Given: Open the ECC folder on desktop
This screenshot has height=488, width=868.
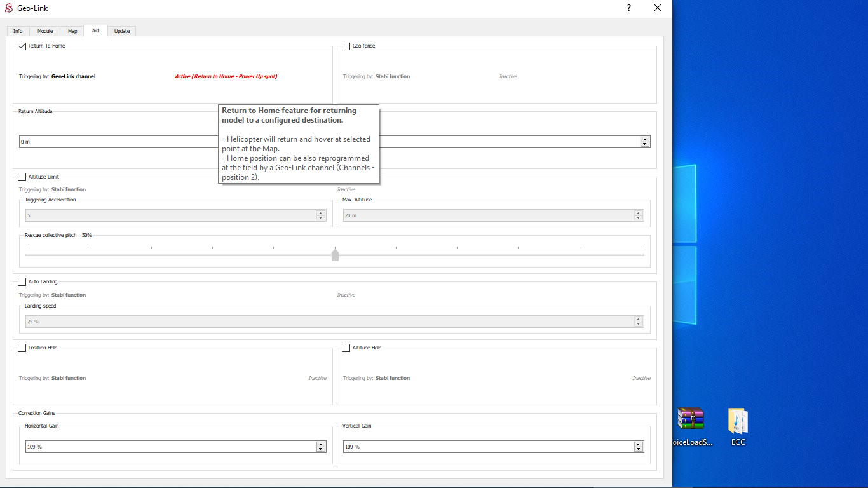Looking at the screenshot, I should 738,420.
